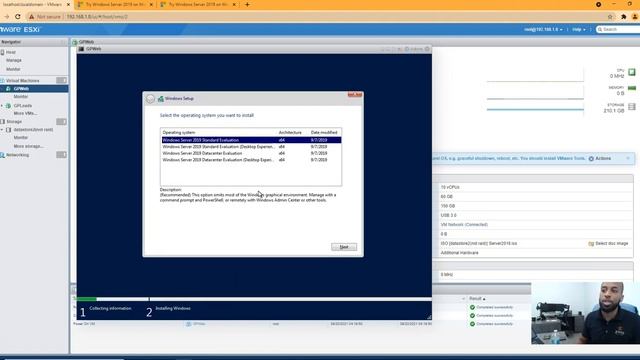Click Select disc image link
The height and width of the screenshot is (360, 640).
pos(611,244)
